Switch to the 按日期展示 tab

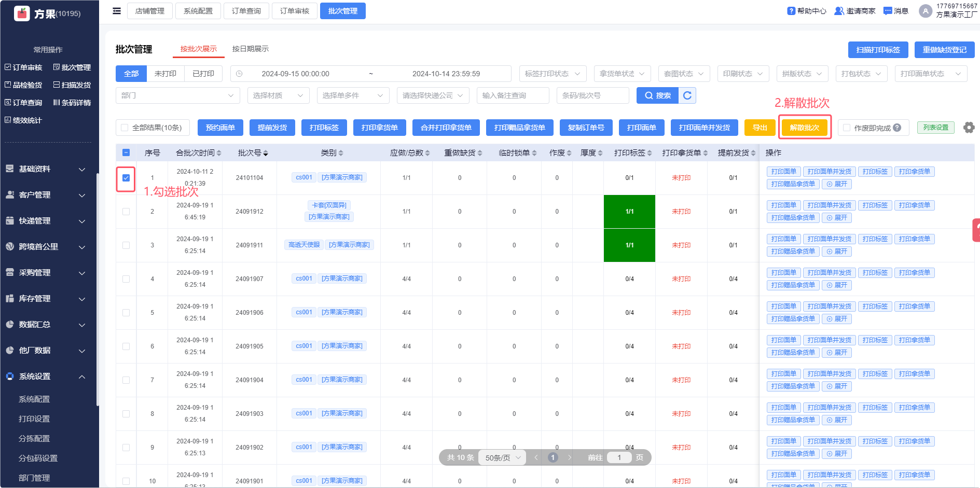250,49
